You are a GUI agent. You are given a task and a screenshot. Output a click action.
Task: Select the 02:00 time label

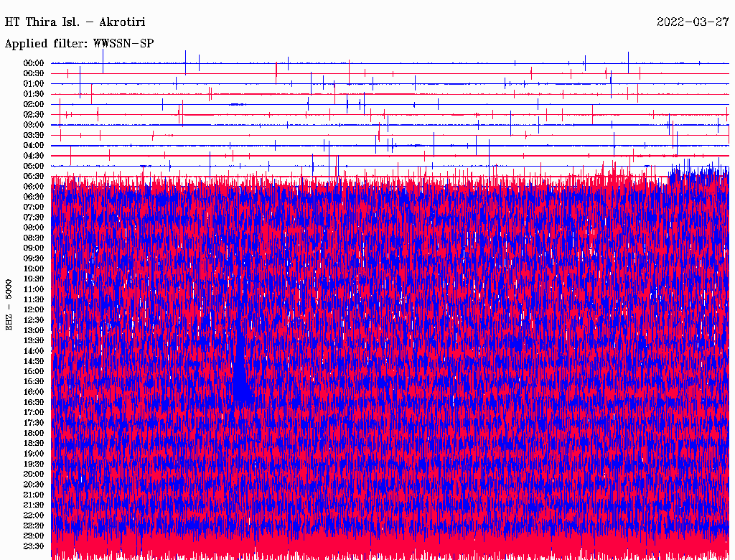tap(34, 105)
